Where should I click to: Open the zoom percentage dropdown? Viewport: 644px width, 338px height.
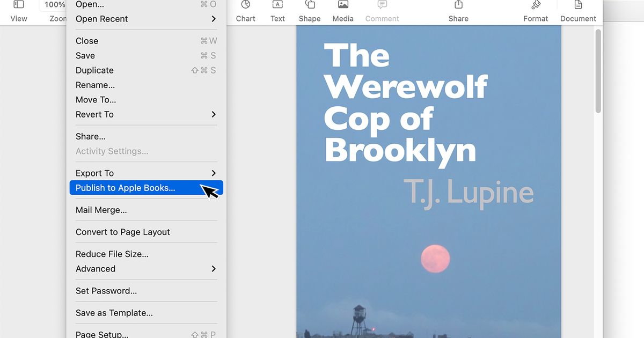(54, 5)
